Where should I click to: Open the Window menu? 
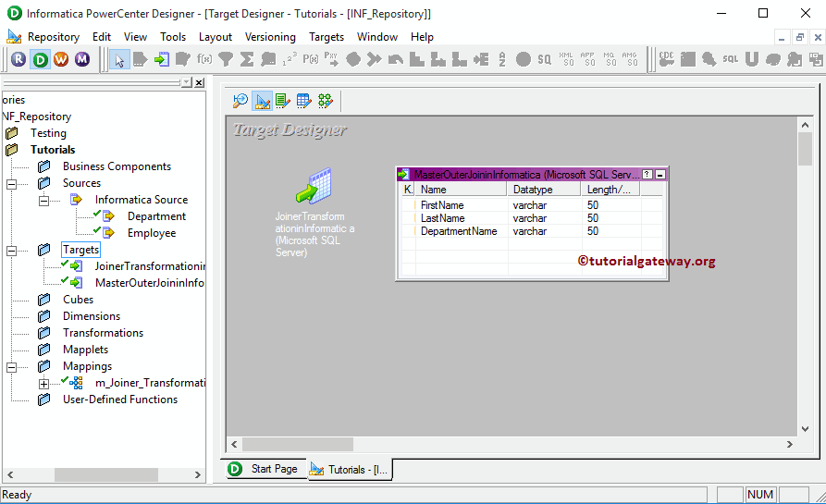point(377,37)
